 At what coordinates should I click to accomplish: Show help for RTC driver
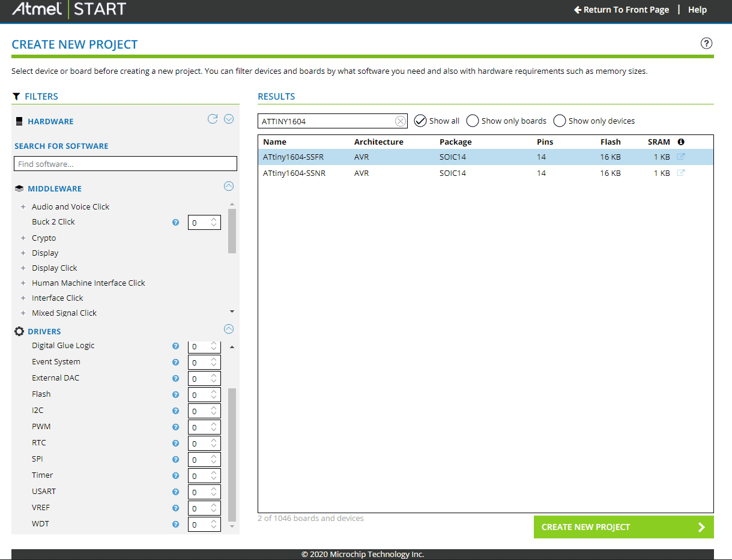[176, 443]
